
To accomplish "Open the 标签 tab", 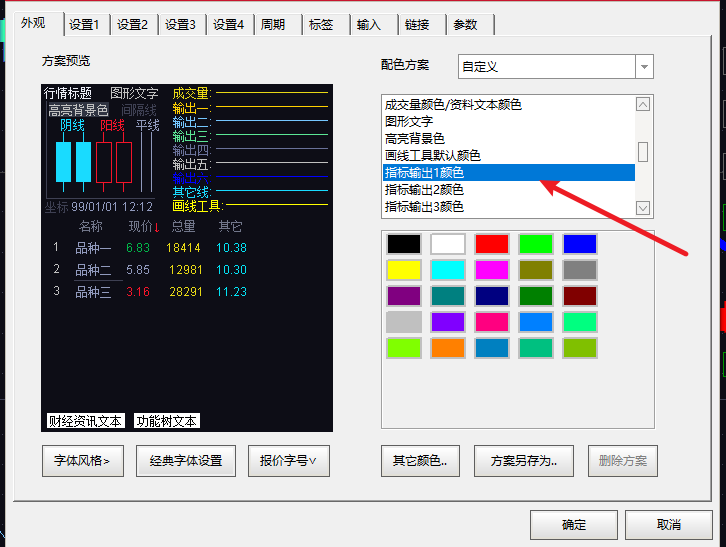I will pos(326,25).
